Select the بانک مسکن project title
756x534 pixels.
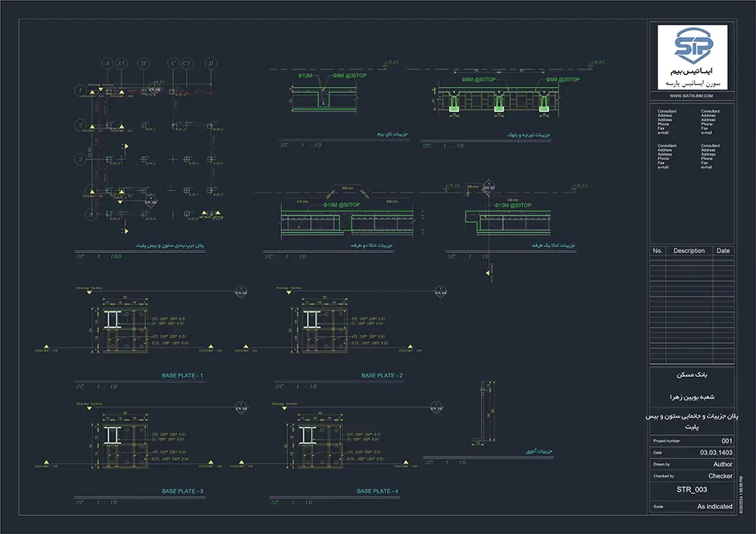tap(692, 375)
